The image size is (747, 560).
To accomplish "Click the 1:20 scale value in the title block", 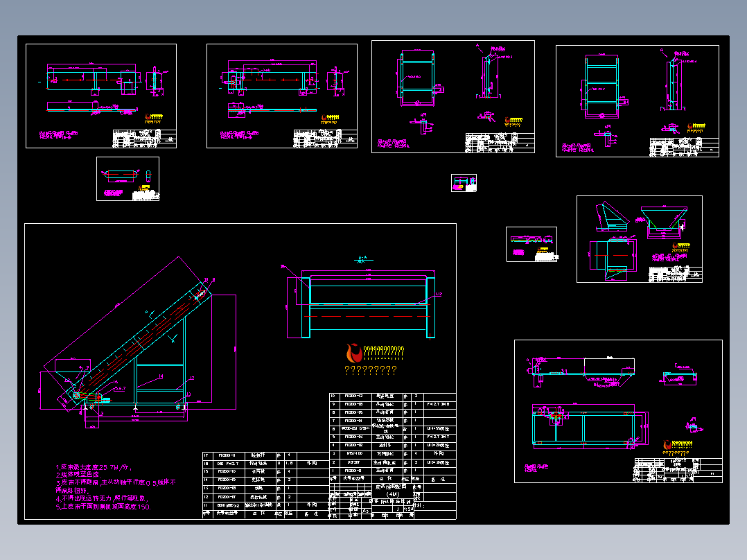I will coord(408,509).
